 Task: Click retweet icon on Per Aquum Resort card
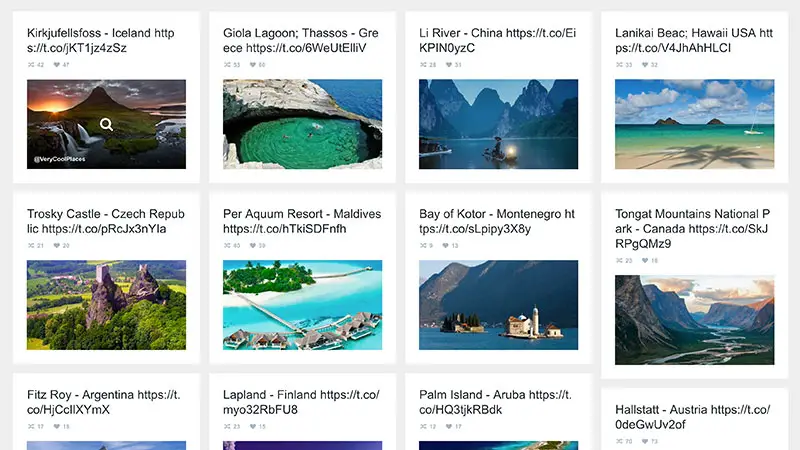[227, 246]
